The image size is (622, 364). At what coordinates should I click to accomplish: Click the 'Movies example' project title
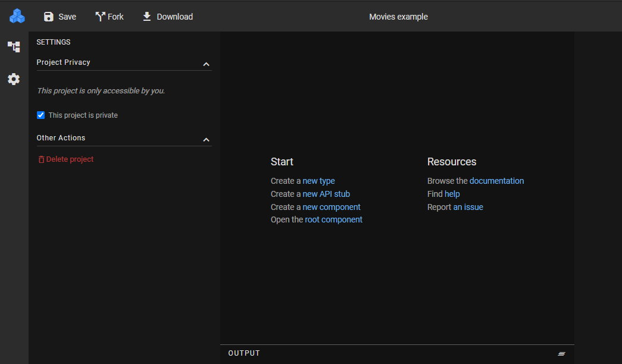[398, 17]
